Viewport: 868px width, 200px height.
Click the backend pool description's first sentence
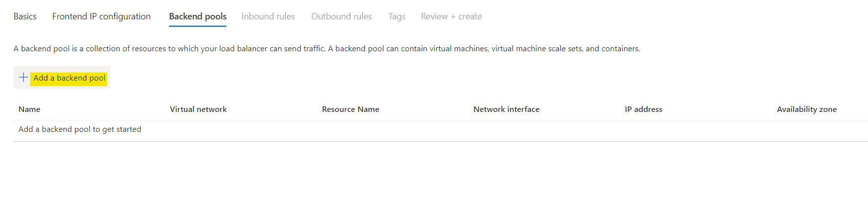(170, 49)
